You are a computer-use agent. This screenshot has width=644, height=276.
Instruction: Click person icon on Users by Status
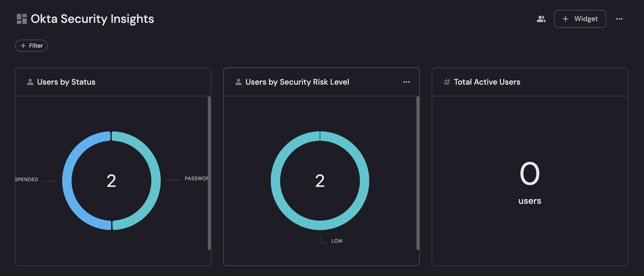pos(30,82)
